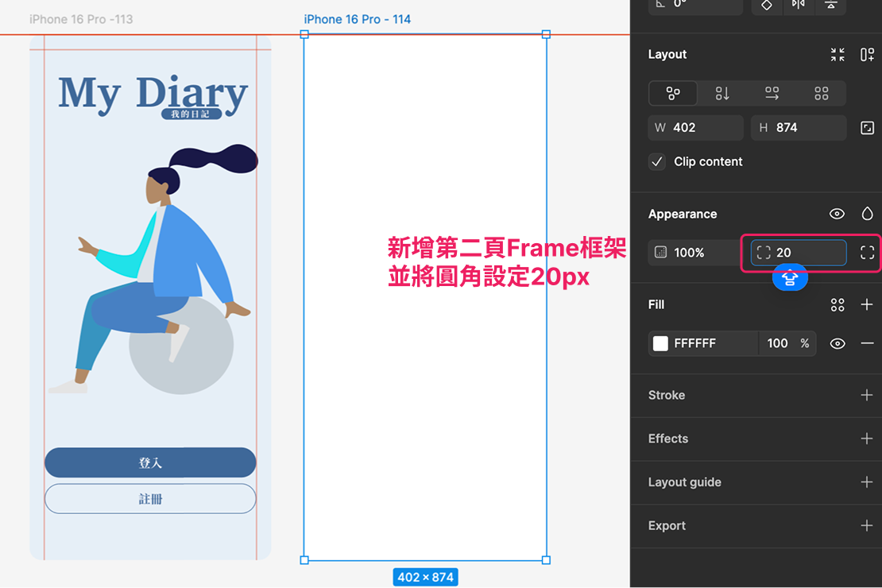This screenshot has height=588, width=882.
Task: Open the blend mode droplet icon in Appearance
Action: point(867,214)
